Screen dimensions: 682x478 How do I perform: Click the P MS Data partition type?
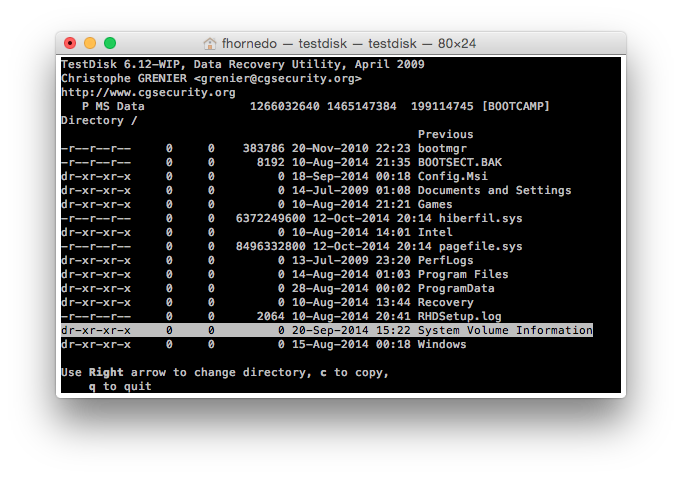pyautogui.click(x=113, y=106)
